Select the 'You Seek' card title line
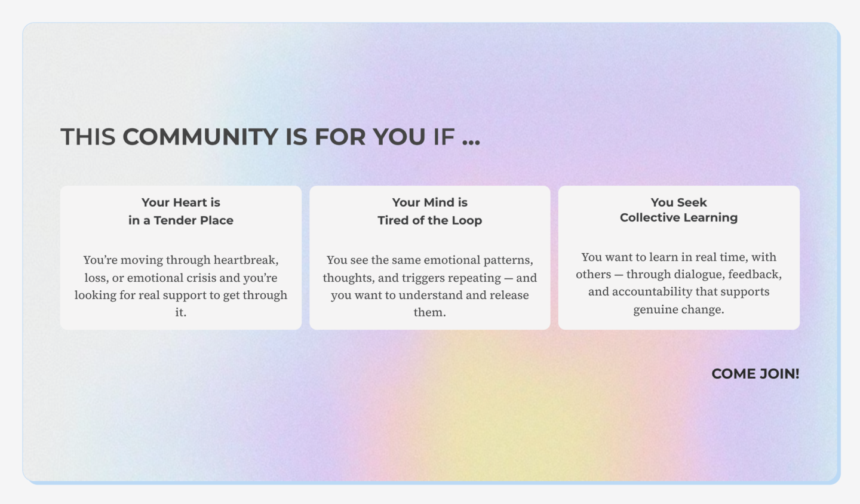860x504 pixels. (x=678, y=202)
